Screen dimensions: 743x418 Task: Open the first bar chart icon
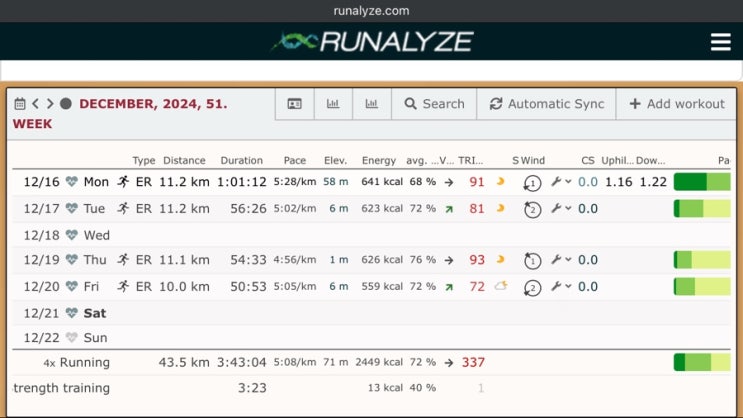333,104
